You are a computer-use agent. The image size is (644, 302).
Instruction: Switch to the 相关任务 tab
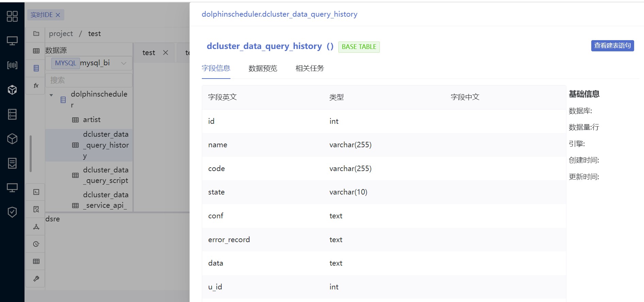tap(310, 68)
